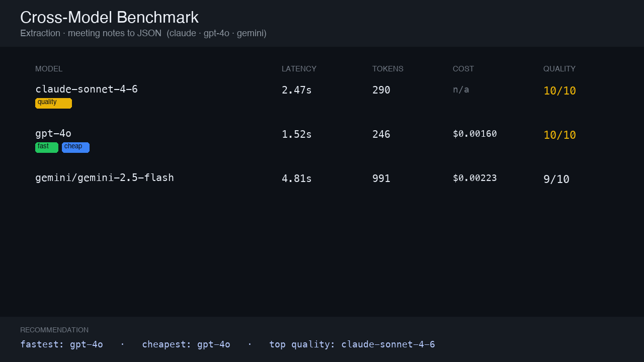Click gpt-4o's 10/10 quality score
Image resolution: width=644 pixels, height=362 pixels.
coord(559,135)
